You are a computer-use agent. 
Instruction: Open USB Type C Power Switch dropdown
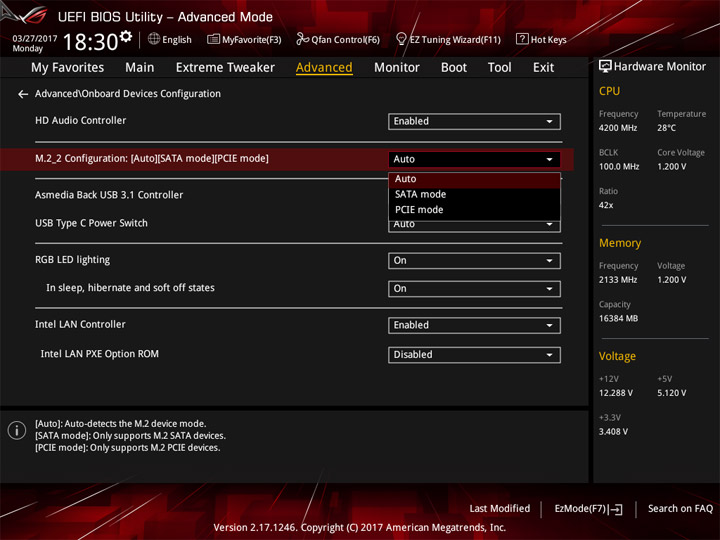click(x=474, y=226)
